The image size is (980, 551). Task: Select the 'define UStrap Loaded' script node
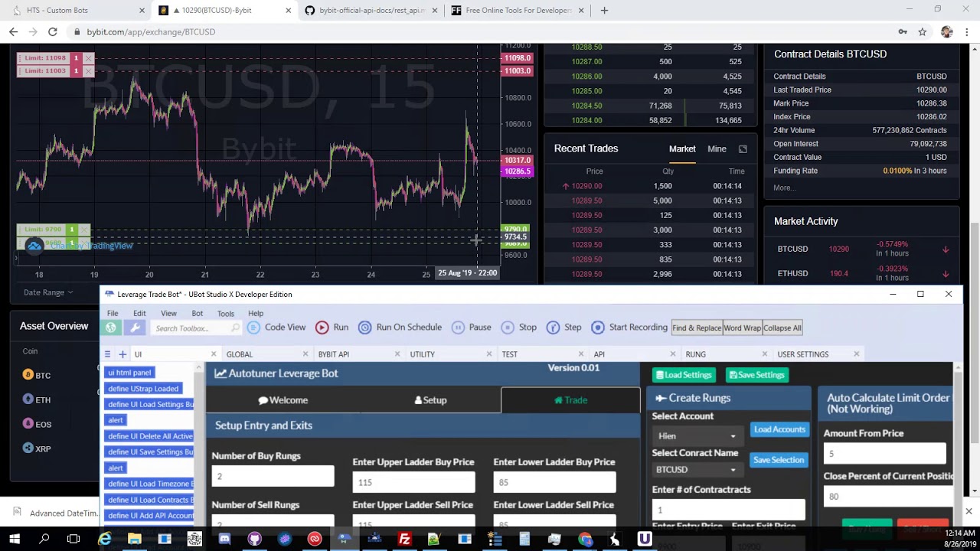(x=143, y=388)
